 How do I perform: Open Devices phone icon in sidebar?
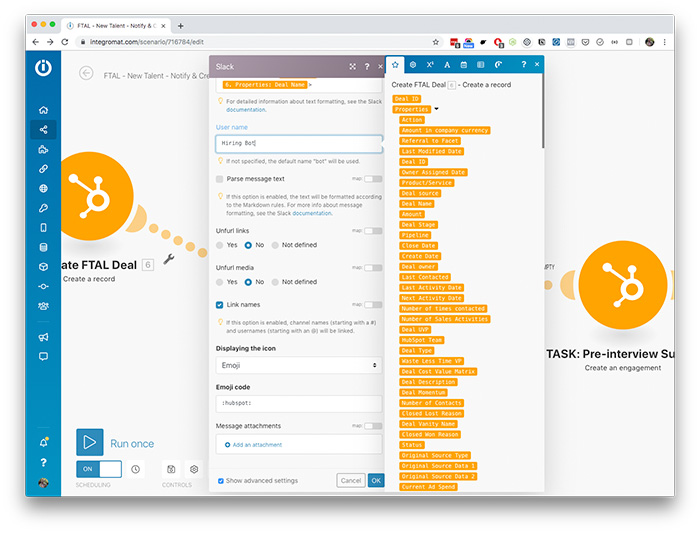43,228
